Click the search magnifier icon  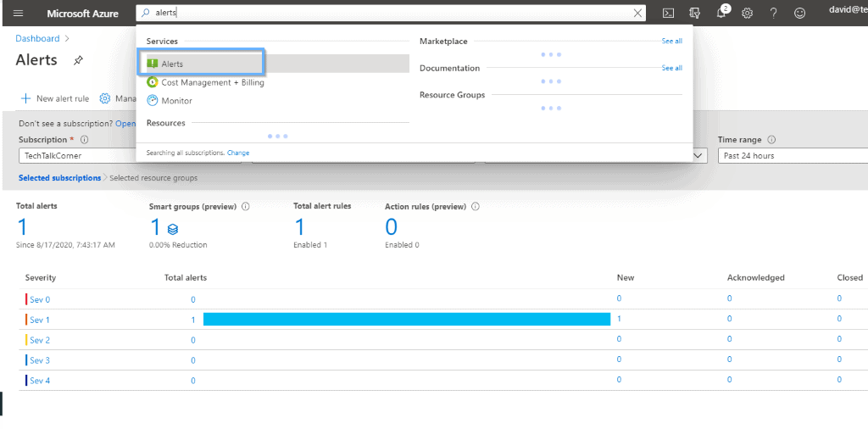point(146,14)
